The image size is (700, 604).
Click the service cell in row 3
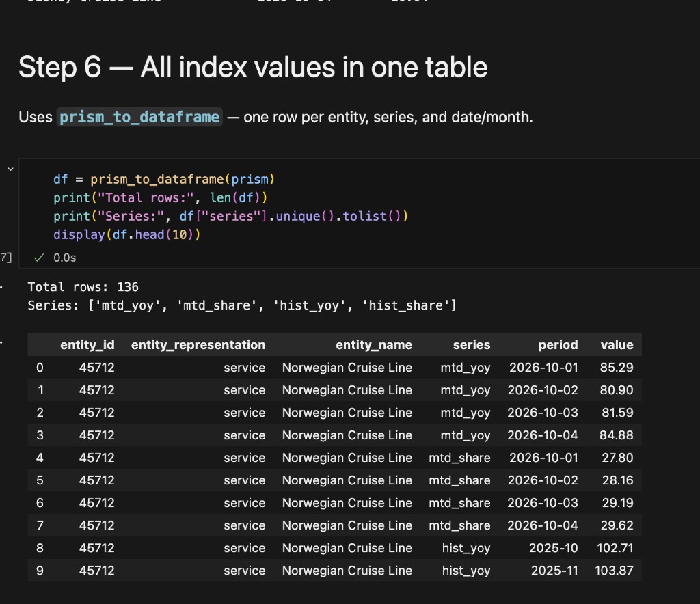[245, 435]
